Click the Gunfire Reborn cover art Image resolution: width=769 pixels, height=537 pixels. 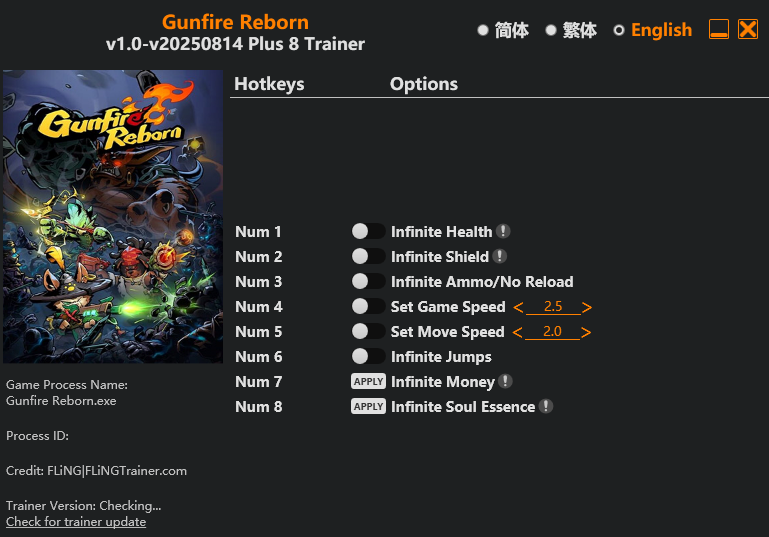[113, 216]
